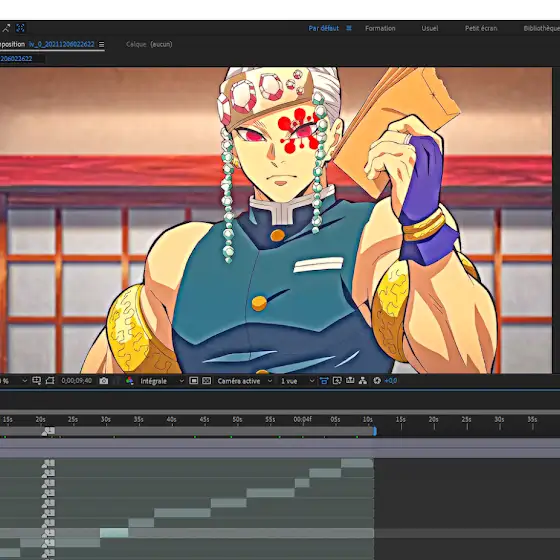Toggle the transparency grid icon

tap(206, 381)
